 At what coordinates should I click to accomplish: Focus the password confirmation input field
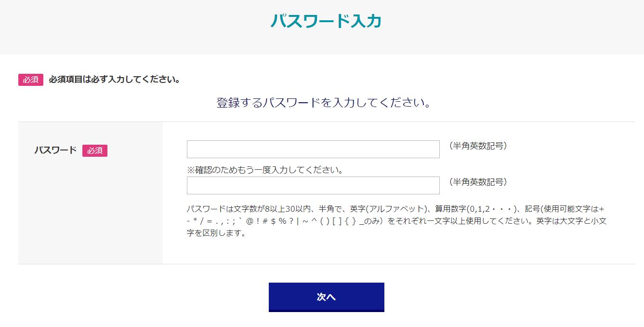click(313, 185)
